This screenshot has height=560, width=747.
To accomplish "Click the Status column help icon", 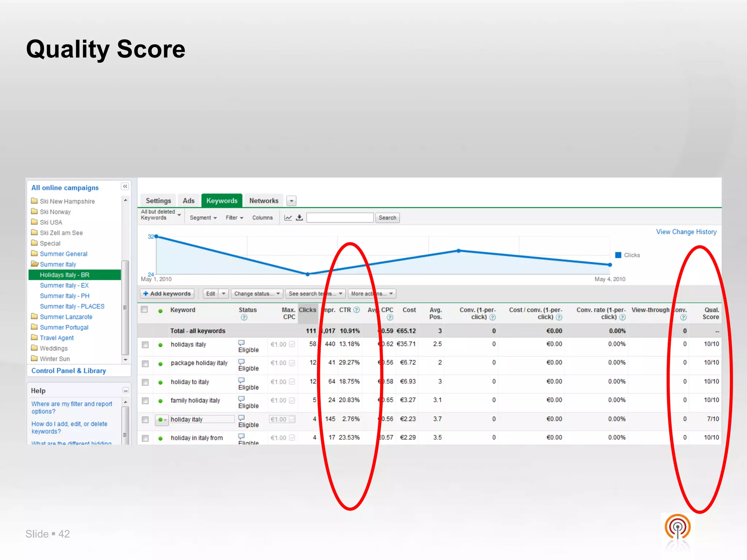I will 244,318.
